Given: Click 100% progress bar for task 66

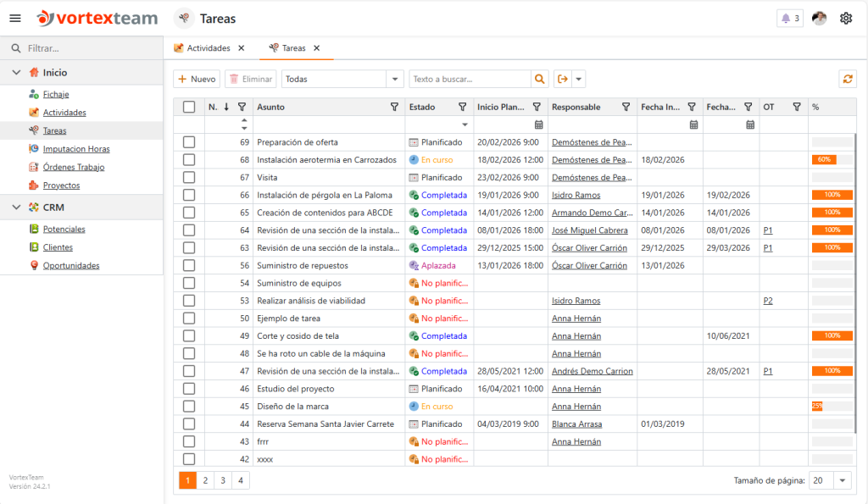Looking at the screenshot, I should (x=832, y=195).
